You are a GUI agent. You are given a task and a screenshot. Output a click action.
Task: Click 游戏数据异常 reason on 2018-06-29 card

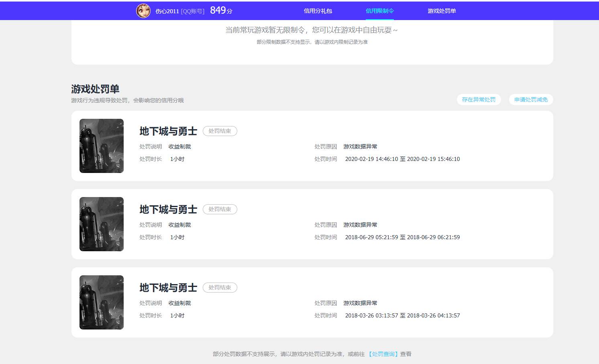click(360, 225)
